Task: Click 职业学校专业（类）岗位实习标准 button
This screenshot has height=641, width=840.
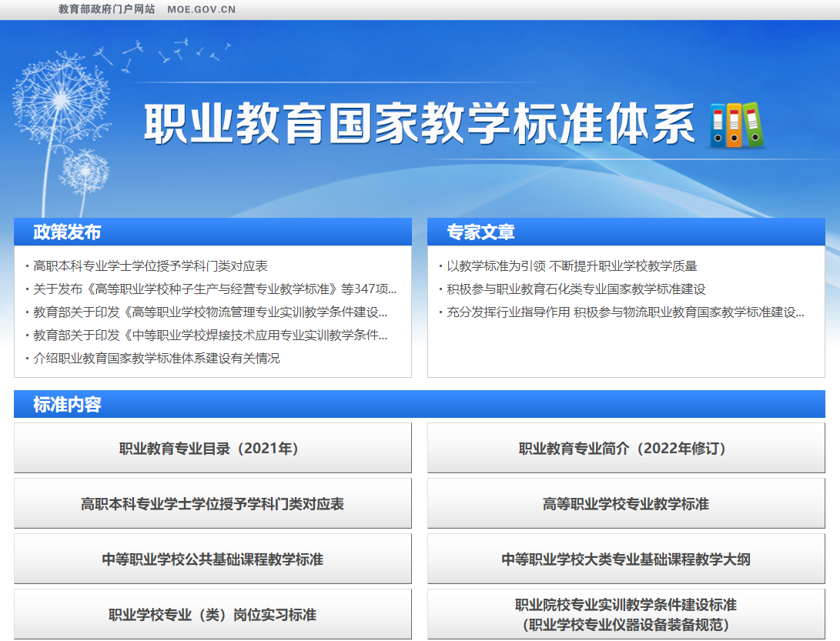Action: (213, 615)
